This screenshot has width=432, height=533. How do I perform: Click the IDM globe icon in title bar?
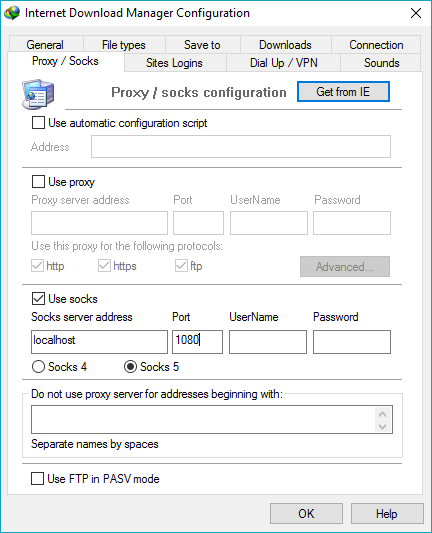pyautogui.click(x=12, y=13)
